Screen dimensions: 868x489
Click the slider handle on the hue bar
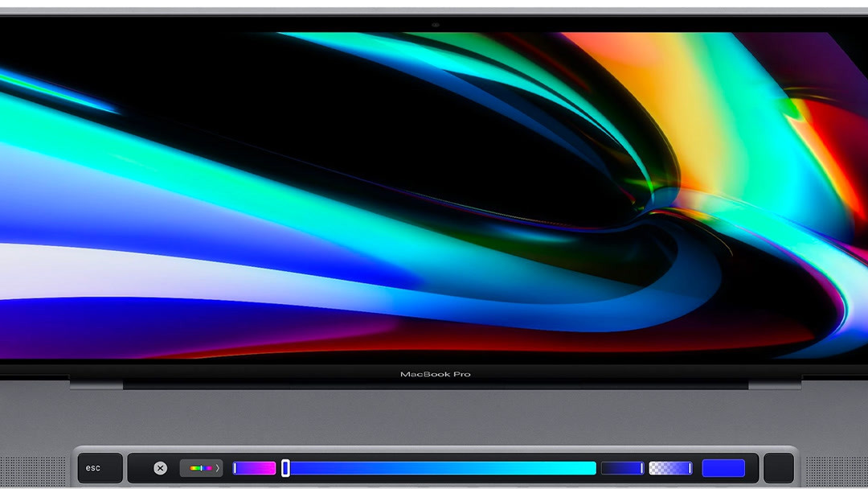[x=286, y=468]
